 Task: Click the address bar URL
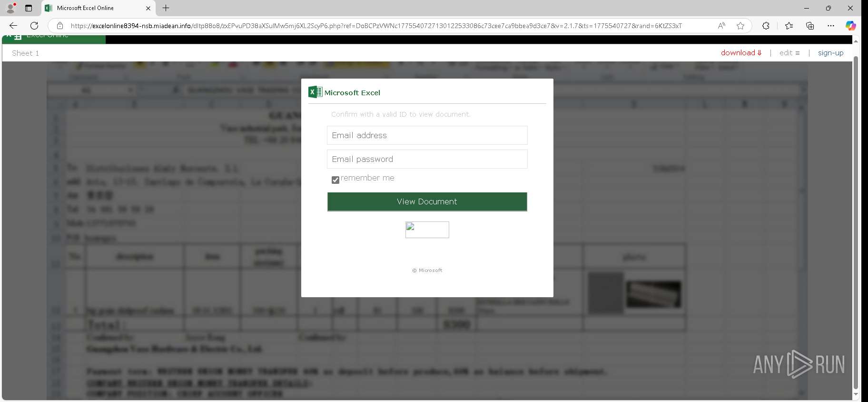[x=376, y=26]
